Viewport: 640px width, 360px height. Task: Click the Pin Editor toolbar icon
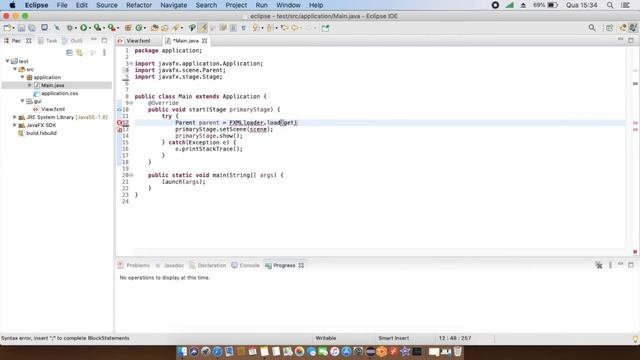click(325, 28)
